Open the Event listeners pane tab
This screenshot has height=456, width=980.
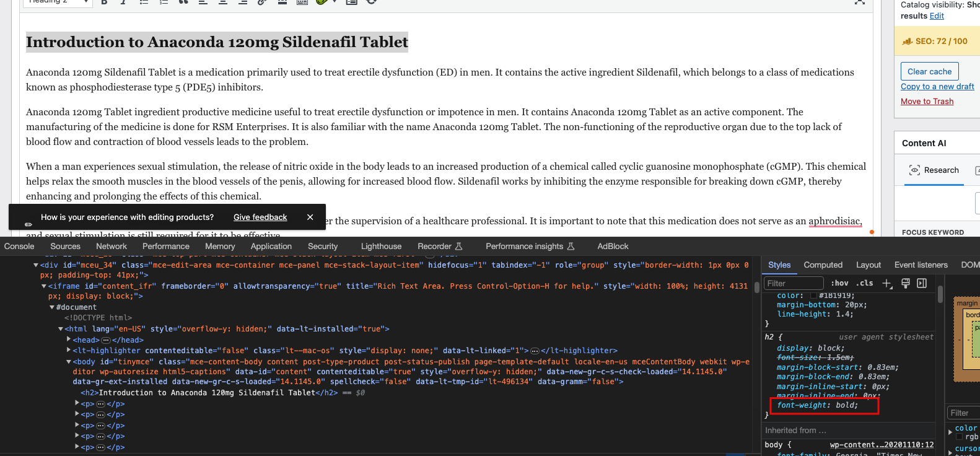[x=921, y=265]
